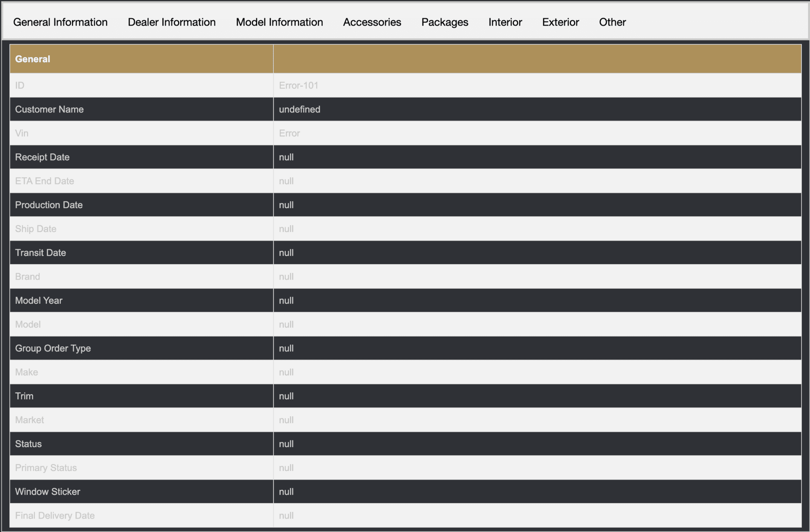Select the Final Delivery Date label

(x=55, y=515)
